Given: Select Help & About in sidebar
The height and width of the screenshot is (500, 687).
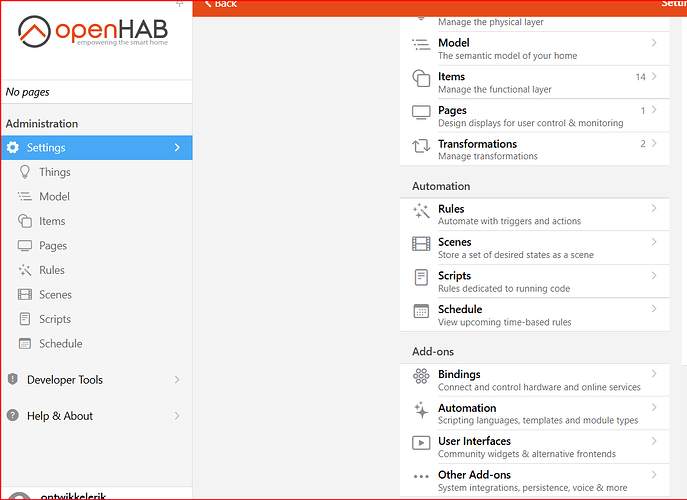Looking at the screenshot, I should point(96,415).
